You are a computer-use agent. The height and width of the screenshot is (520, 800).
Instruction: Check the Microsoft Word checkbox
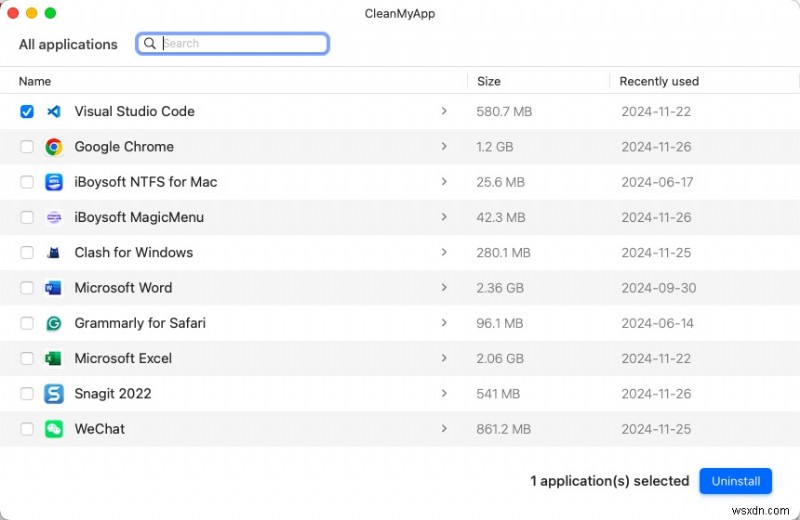(x=27, y=288)
